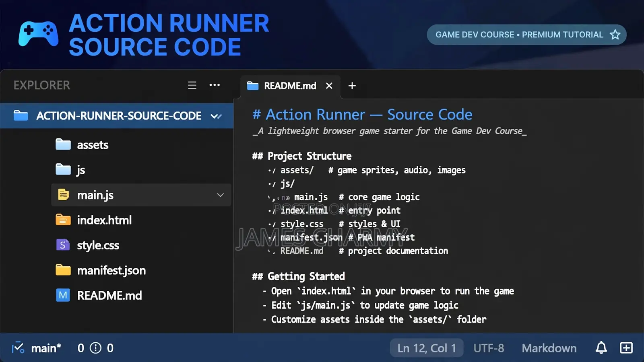Click the README.md blue M icon
The image size is (644, 362).
coord(63,295)
